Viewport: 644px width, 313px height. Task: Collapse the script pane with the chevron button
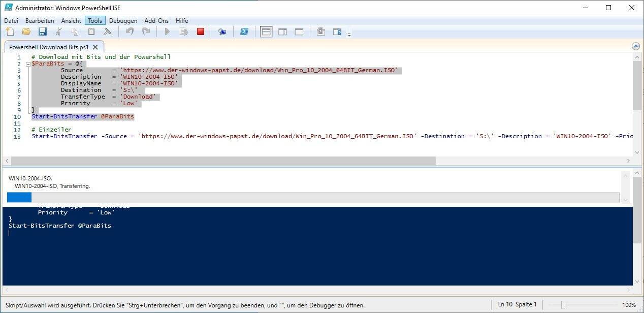pyautogui.click(x=636, y=46)
